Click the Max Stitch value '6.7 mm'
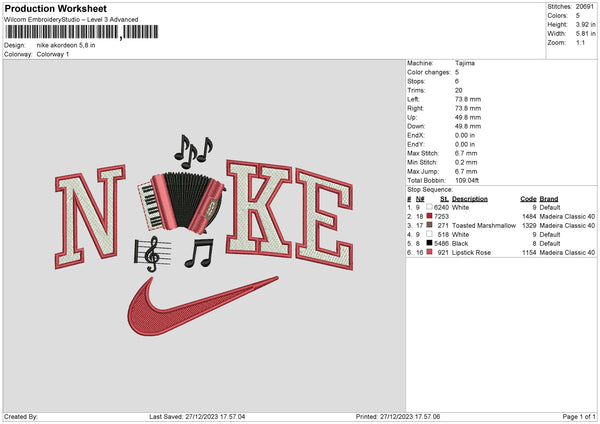Viewport: 600px width, 424px height. point(466,153)
